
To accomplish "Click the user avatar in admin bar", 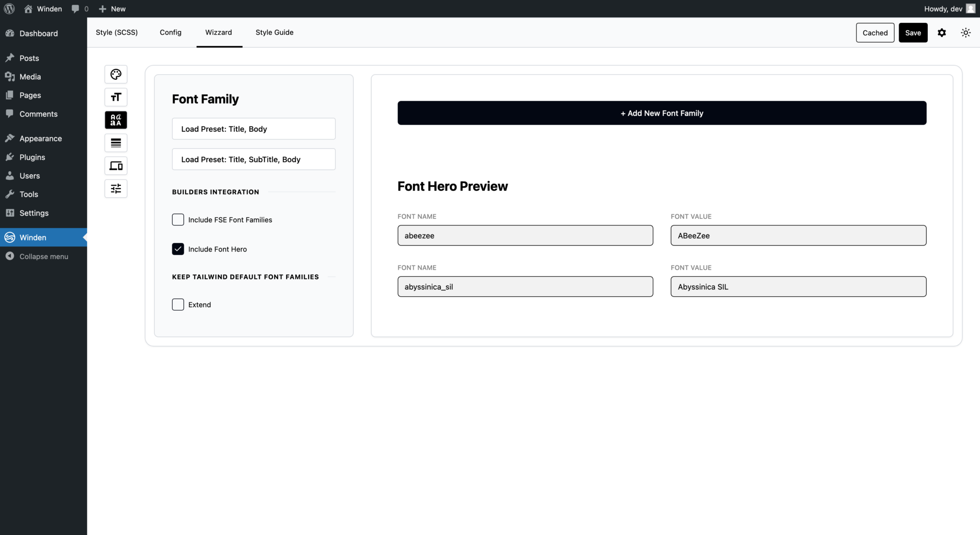I will click(970, 9).
